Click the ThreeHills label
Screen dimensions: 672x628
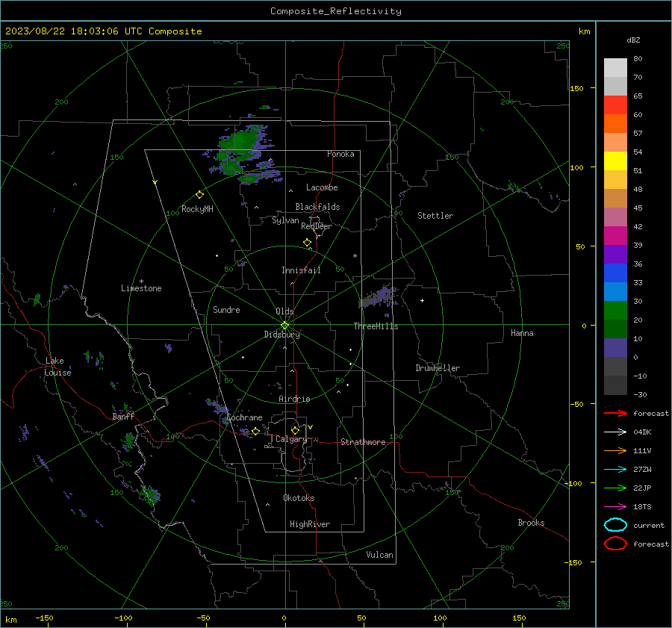[x=376, y=326]
